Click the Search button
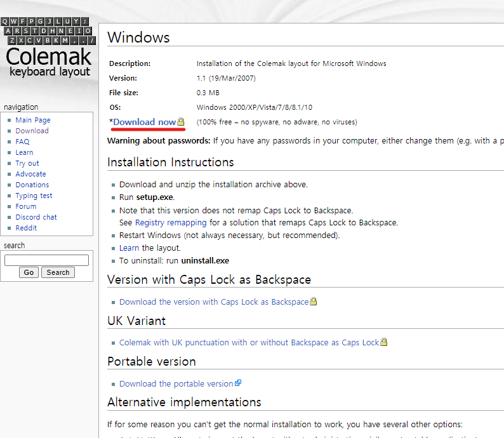Viewport: 504px width, 438px height. pos(58,272)
